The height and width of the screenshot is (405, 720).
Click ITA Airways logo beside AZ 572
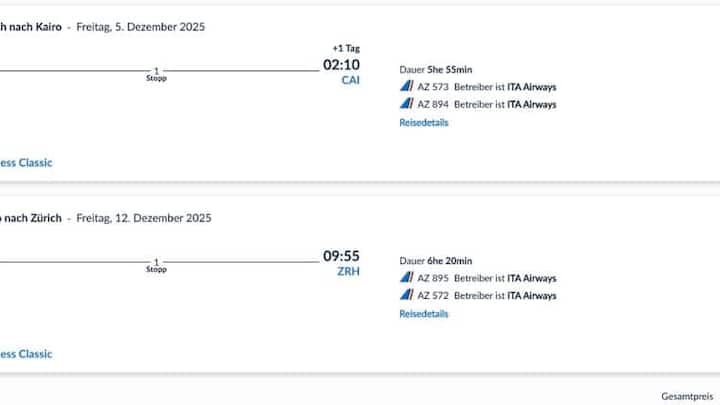pyautogui.click(x=406, y=295)
